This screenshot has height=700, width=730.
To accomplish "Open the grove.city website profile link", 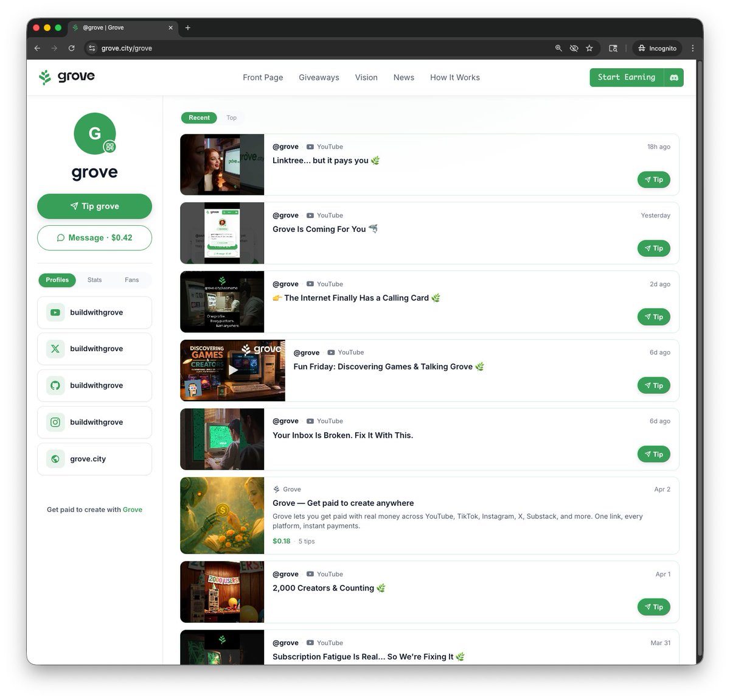I will 94,459.
